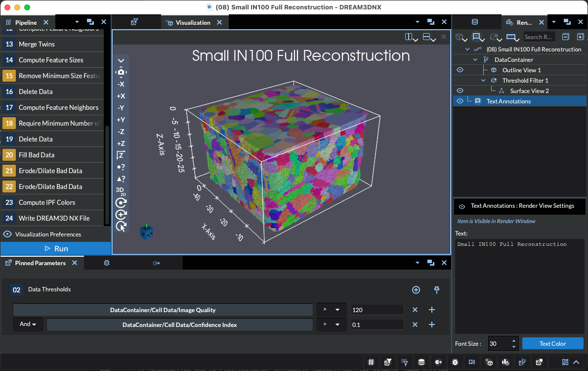Screen dimensions: 588x371
Task: Increase Font Size with stepper up arrow
Action: click(x=513, y=341)
